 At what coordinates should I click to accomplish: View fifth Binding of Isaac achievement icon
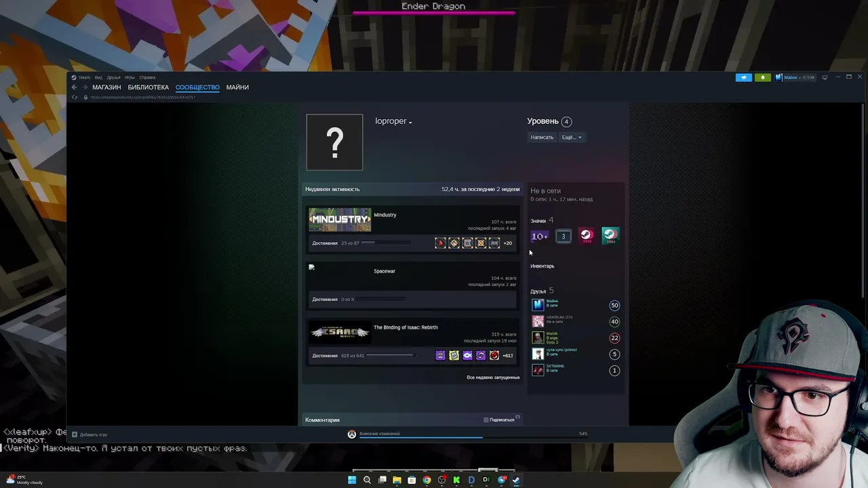pos(494,355)
